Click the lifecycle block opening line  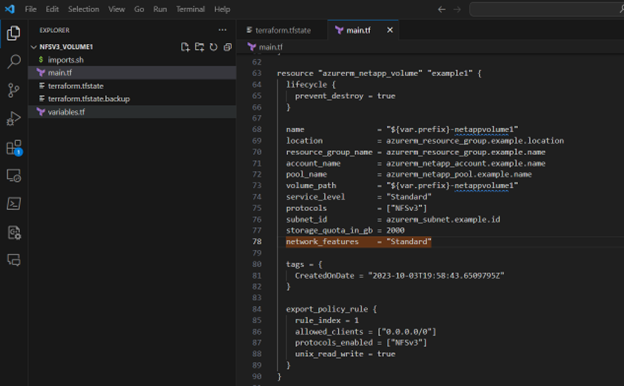point(311,84)
